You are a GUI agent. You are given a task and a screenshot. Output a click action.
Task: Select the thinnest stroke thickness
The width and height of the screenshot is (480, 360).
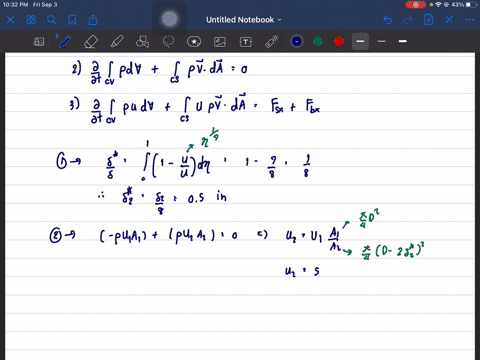382,41
